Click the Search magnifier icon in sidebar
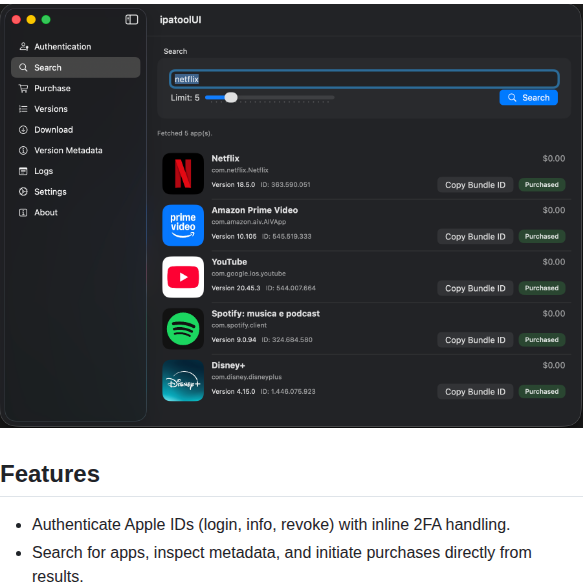This screenshot has height=583, width=583. tap(23, 67)
